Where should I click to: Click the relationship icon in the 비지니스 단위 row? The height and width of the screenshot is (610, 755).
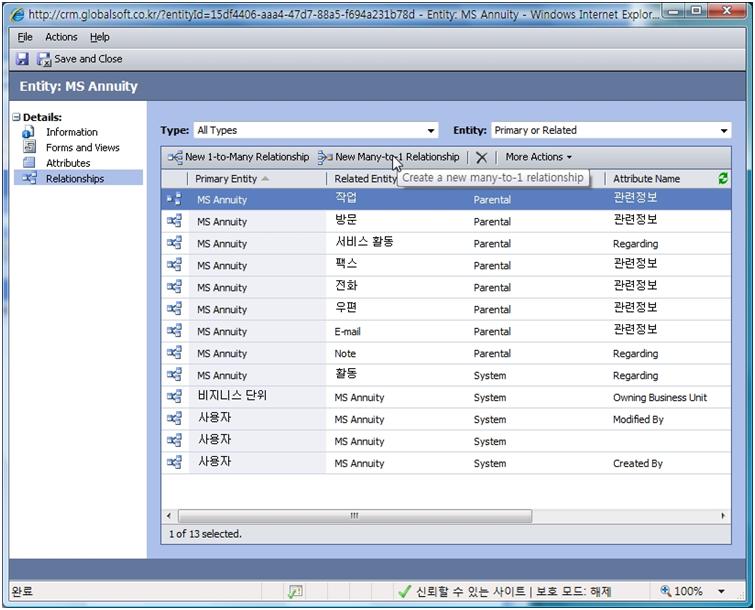pos(174,397)
